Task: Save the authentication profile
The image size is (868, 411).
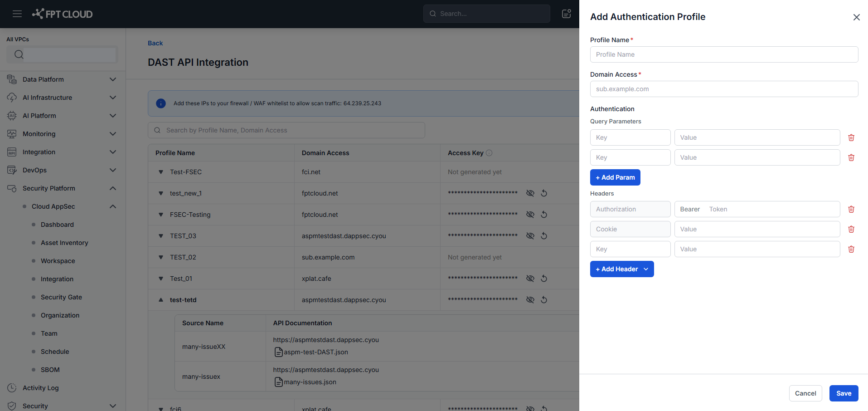Action: [844, 393]
